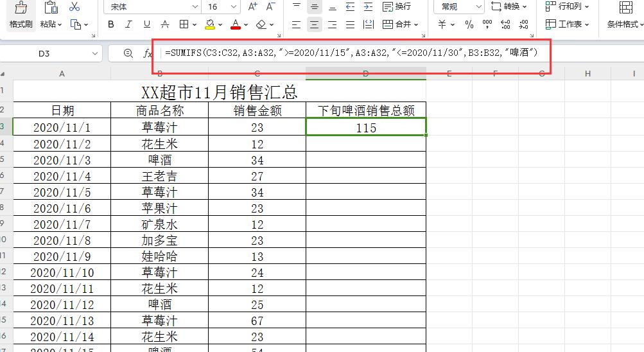
Task: Expand the ¥ currency dropdown arrow
Action: tap(453, 24)
